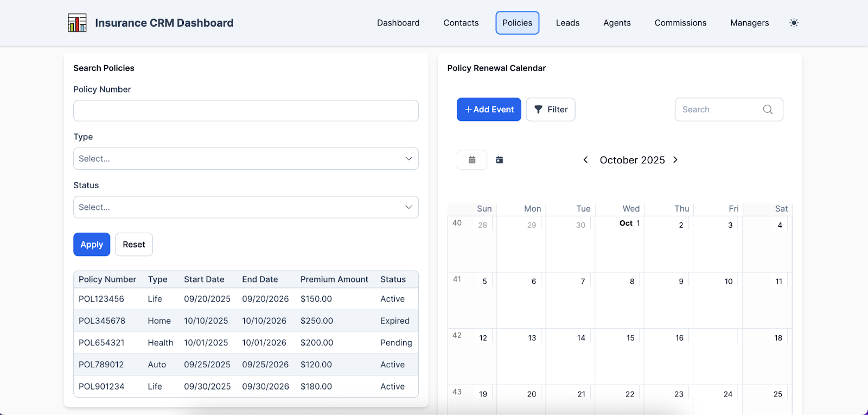Go to previous month with left chevron
868x415 pixels.
click(x=585, y=160)
